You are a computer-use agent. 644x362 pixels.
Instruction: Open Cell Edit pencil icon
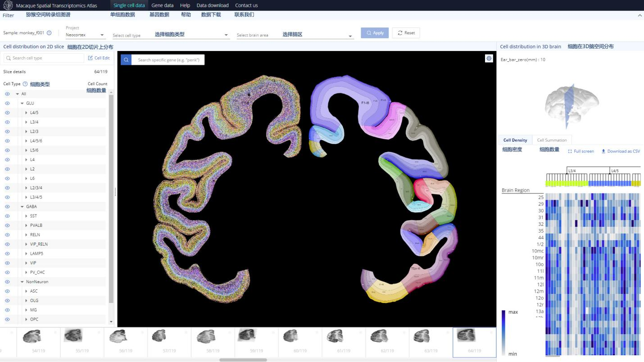click(x=91, y=58)
